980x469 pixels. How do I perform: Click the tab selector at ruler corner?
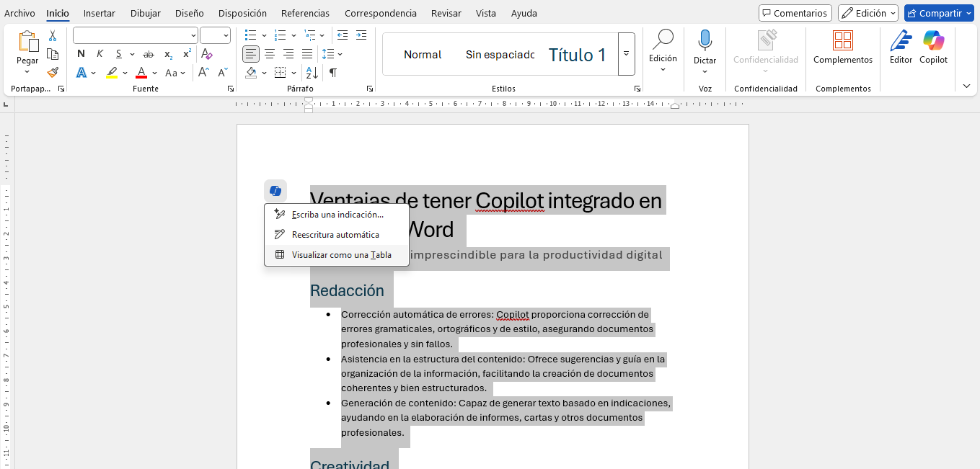6,104
